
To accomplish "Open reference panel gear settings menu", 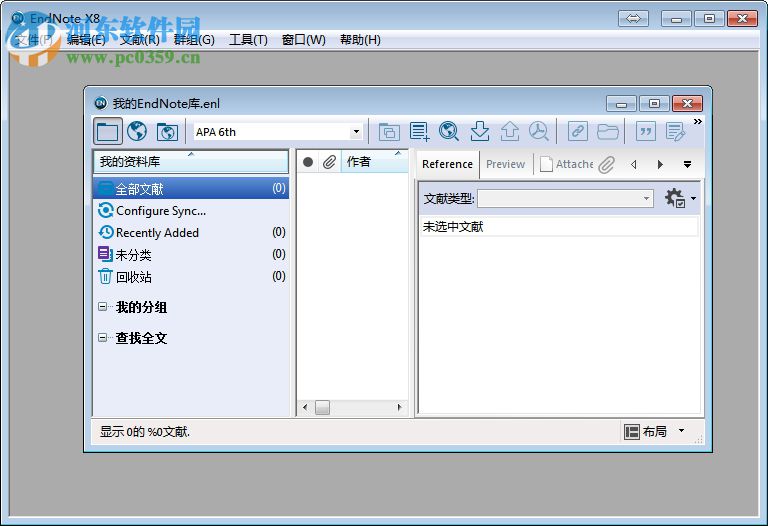I will (x=680, y=198).
